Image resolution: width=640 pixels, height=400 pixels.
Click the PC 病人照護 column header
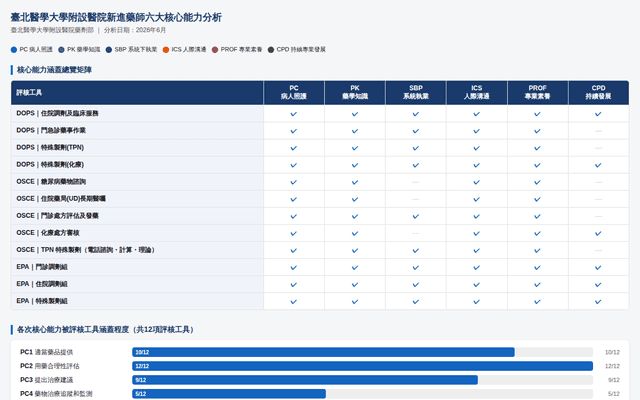coord(294,93)
